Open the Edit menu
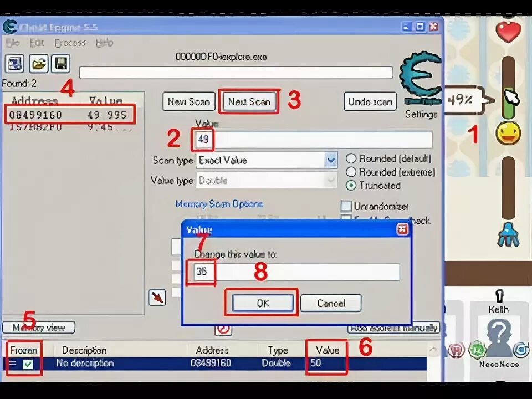 pyautogui.click(x=37, y=43)
